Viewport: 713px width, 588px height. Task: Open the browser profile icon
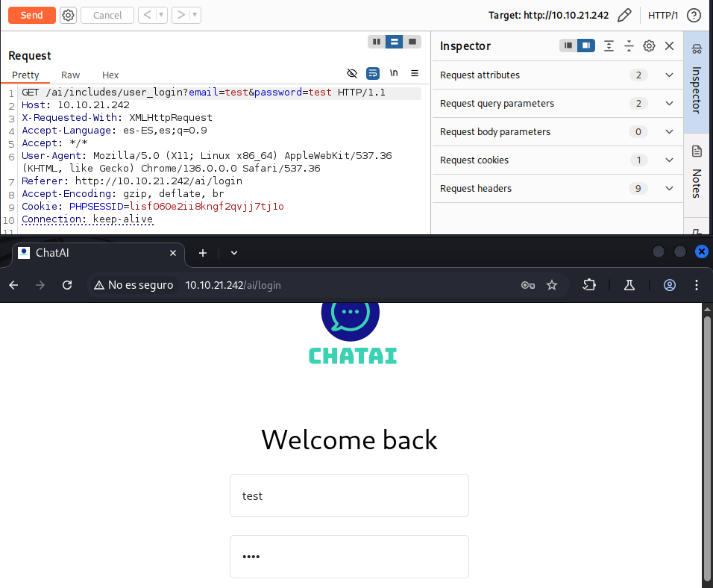coord(669,285)
